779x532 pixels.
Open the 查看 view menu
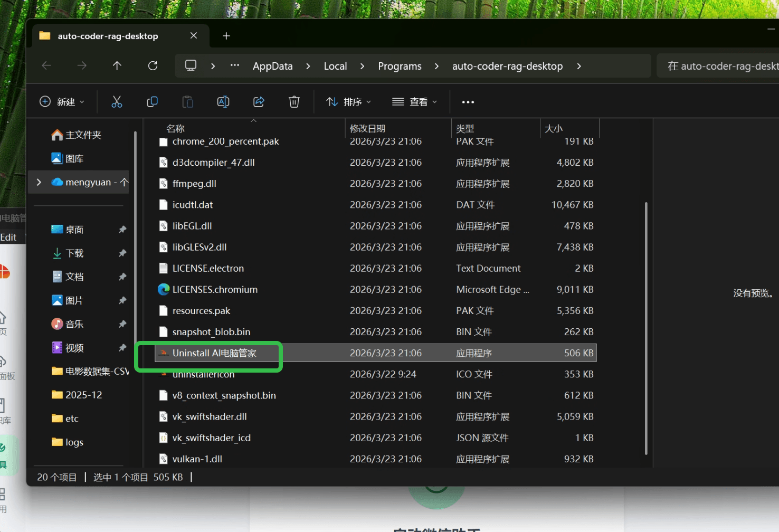point(415,102)
